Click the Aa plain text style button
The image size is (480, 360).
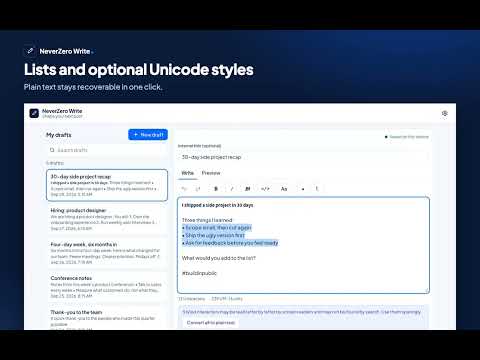click(284, 189)
